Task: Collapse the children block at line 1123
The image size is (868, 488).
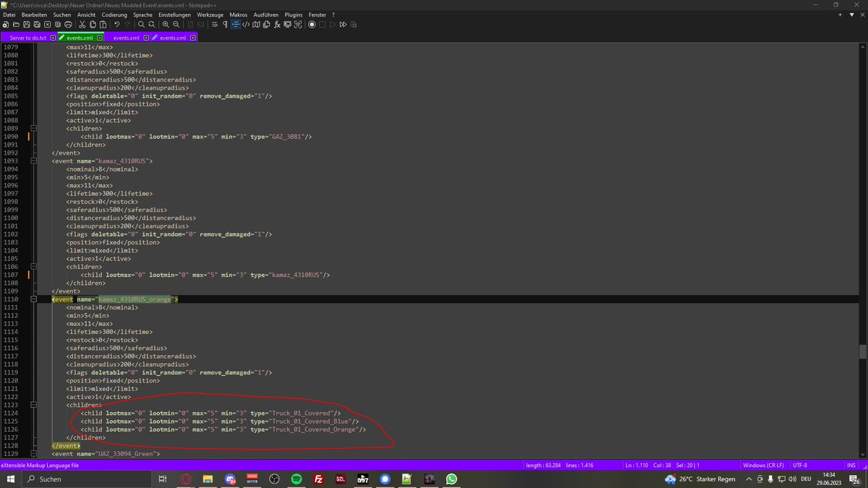Action: pyautogui.click(x=33, y=405)
